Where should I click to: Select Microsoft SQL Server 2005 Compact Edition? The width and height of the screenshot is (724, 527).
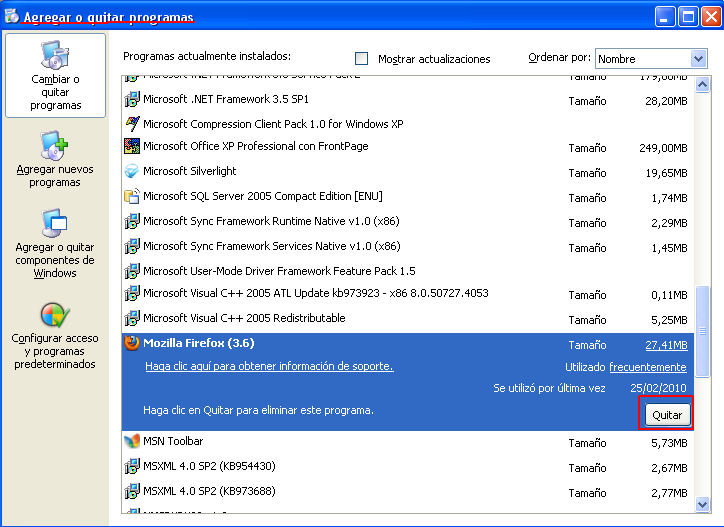(262, 197)
